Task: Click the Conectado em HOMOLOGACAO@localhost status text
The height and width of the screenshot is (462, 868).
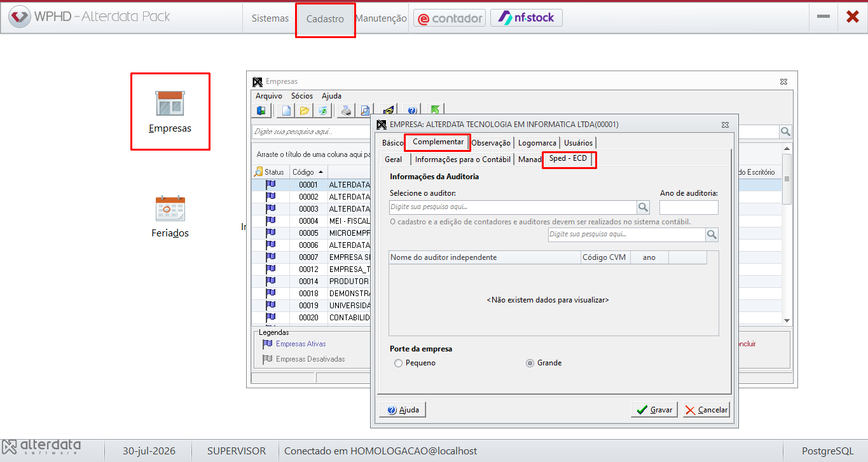Action: (381, 451)
